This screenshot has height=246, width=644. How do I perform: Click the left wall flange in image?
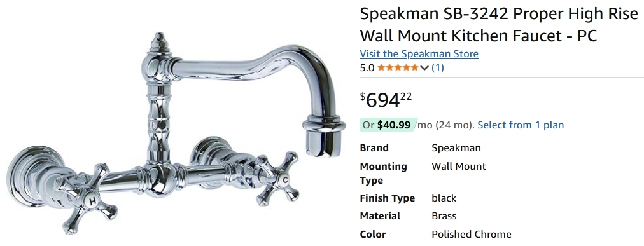(27, 176)
